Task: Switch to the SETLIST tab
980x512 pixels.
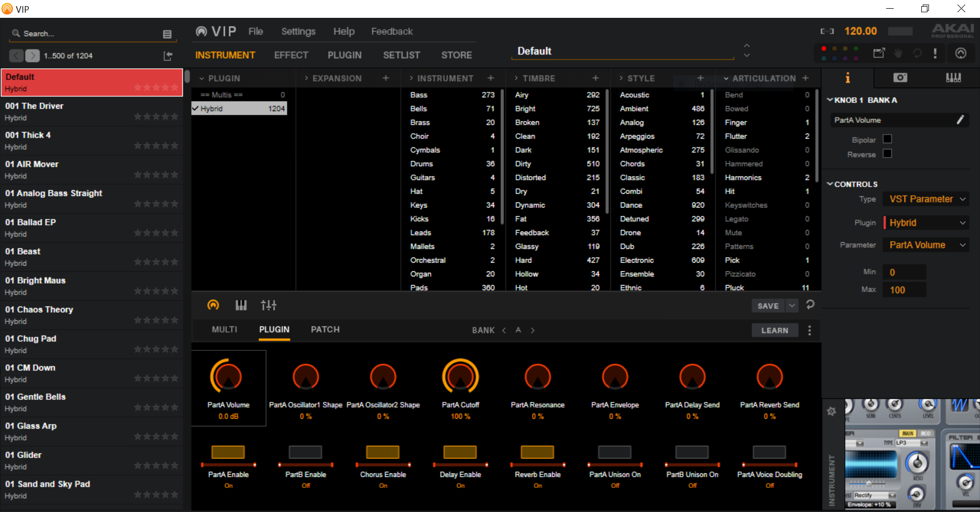Action: tap(402, 55)
